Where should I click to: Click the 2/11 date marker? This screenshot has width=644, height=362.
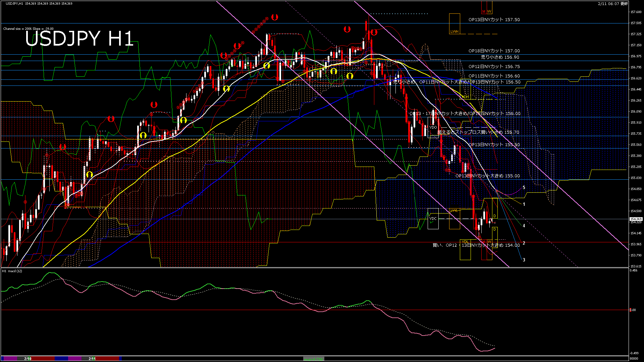[92, 359]
